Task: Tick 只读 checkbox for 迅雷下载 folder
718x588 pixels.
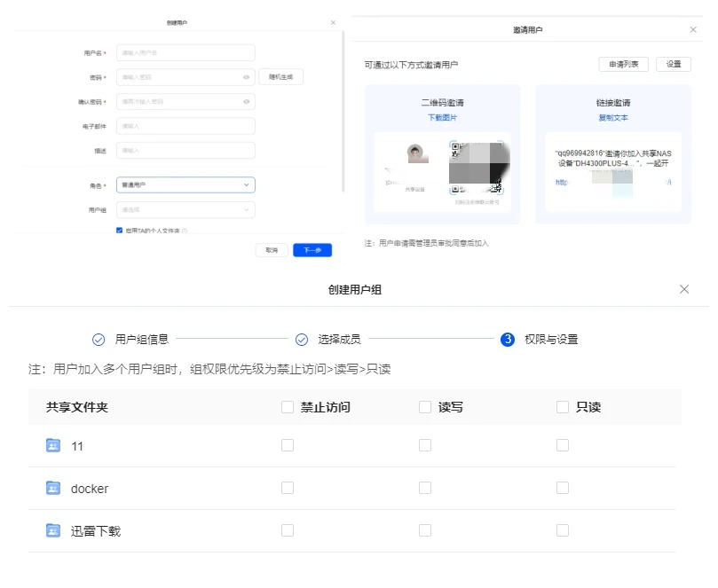Action: [x=563, y=530]
